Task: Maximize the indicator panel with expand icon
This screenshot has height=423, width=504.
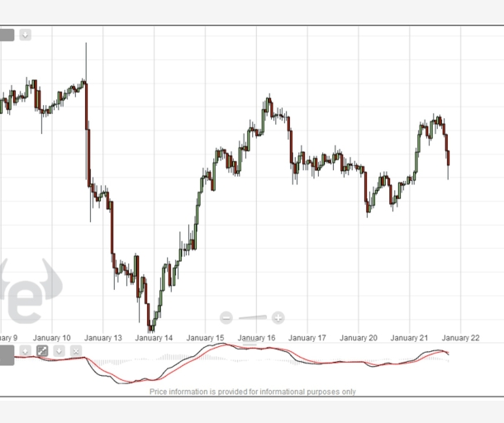Action: tap(42, 350)
